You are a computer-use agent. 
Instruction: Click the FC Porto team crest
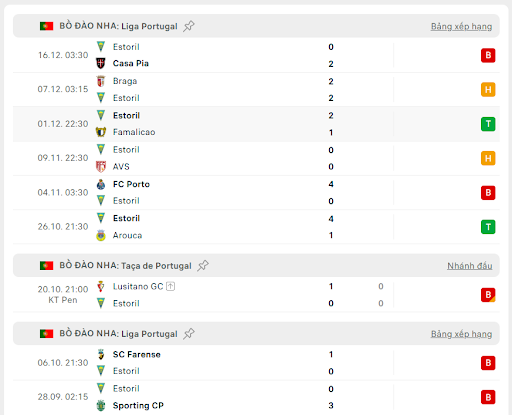click(101, 184)
